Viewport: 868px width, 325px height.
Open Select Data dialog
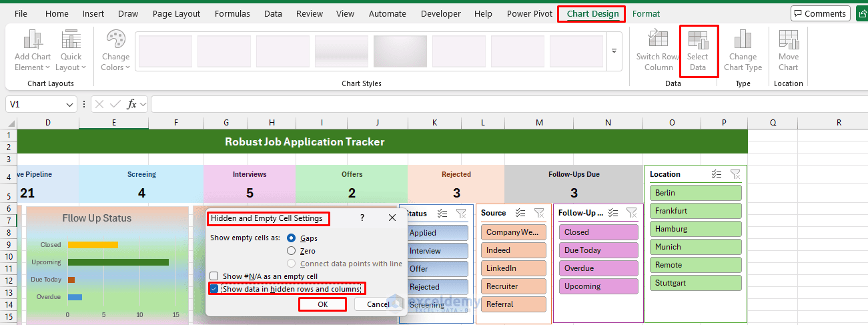point(698,51)
